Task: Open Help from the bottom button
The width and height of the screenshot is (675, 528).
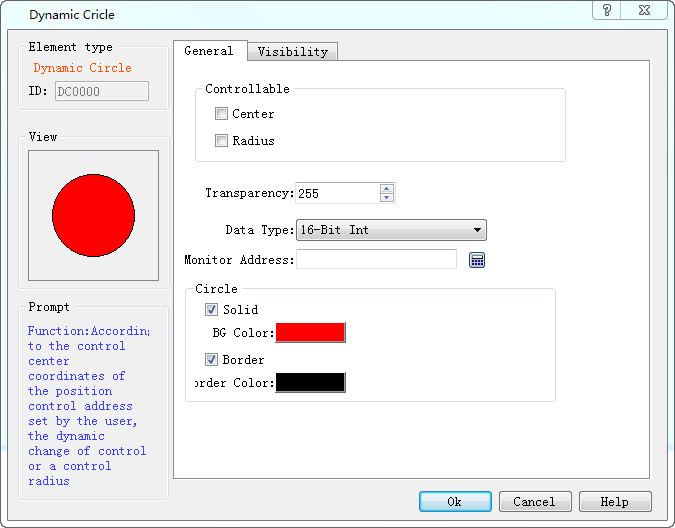Action: [x=615, y=502]
